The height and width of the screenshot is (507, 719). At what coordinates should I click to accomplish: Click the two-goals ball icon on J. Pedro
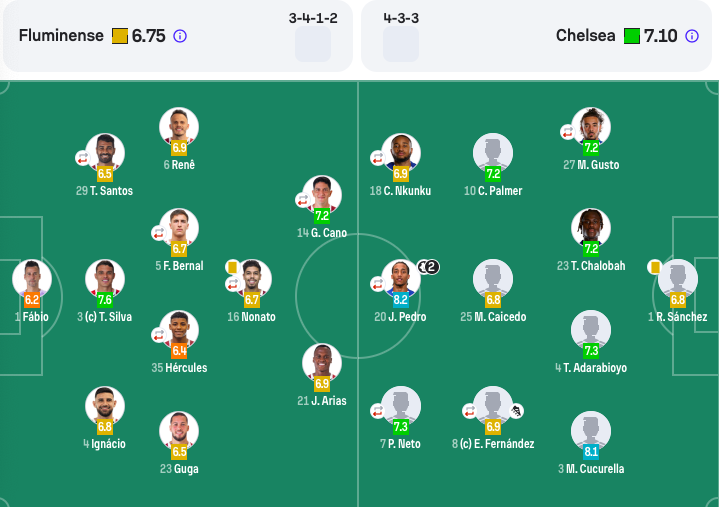click(429, 267)
